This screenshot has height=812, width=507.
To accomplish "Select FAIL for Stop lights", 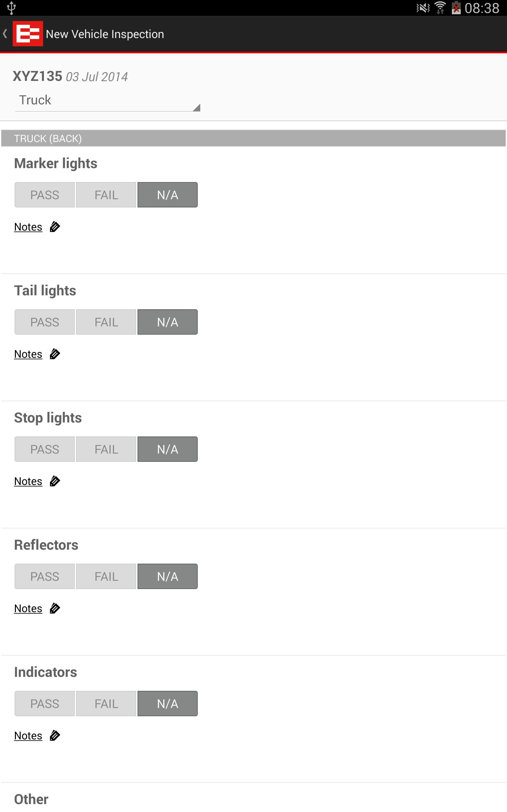I will (106, 449).
